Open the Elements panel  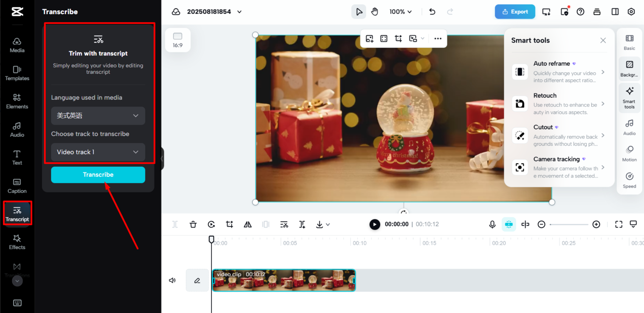coord(17,101)
